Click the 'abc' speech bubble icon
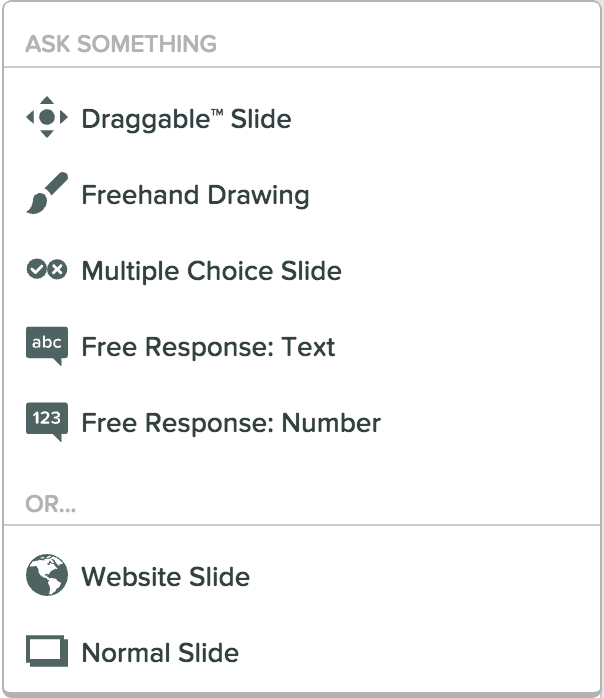The width and height of the screenshot is (604, 698). click(x=47, y=346)
